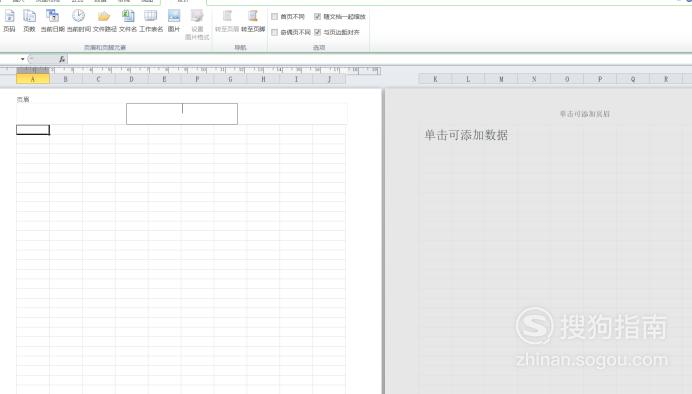Click the center header edit box
This screenshot has width=692, height=394.
(182, 114)
